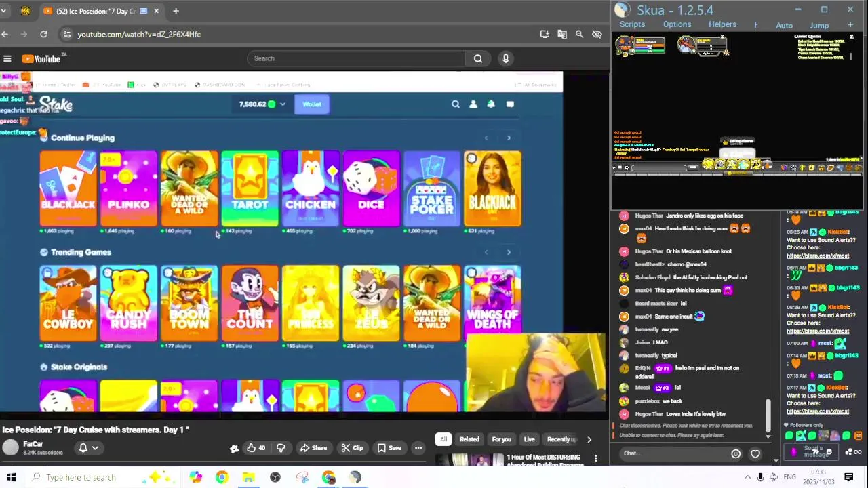868x488 pixels.
Task: Open more actions ellipsis under video
Action: point(418,447)
